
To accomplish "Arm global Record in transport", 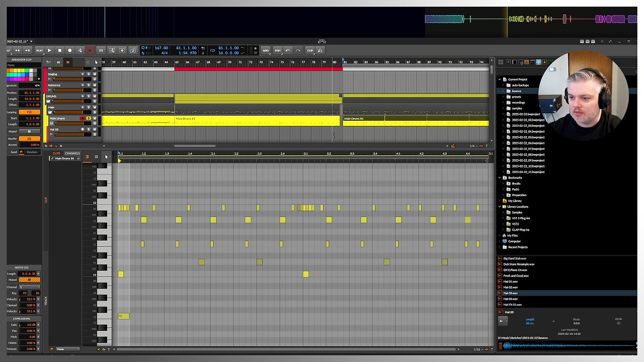I will pos(69,50).
